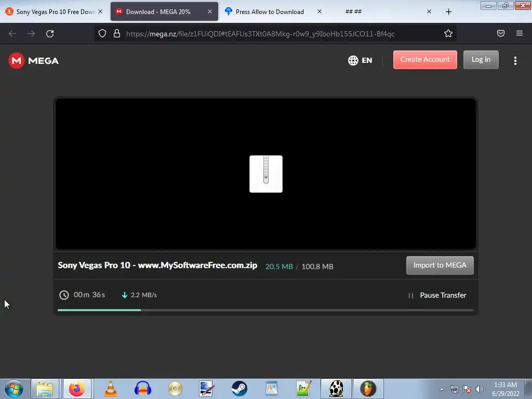Go back to previous page
Viewport: 532px width, 399px height.
pos(12,34)
